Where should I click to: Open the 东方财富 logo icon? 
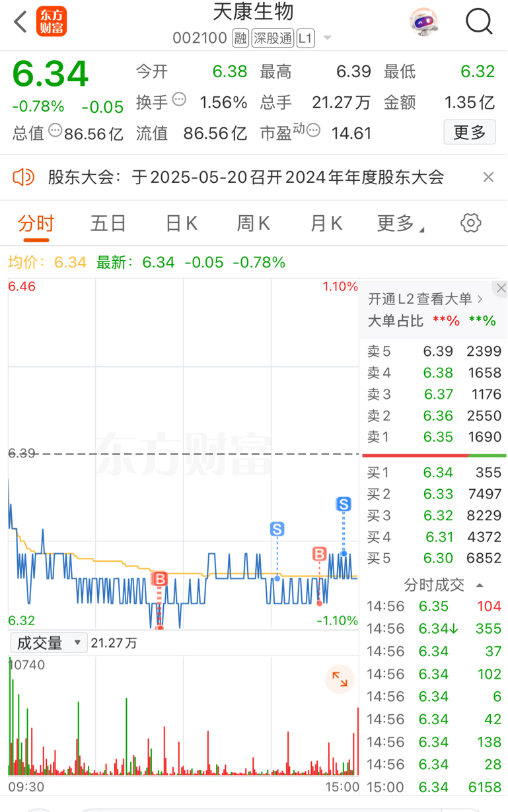point(52,22)
